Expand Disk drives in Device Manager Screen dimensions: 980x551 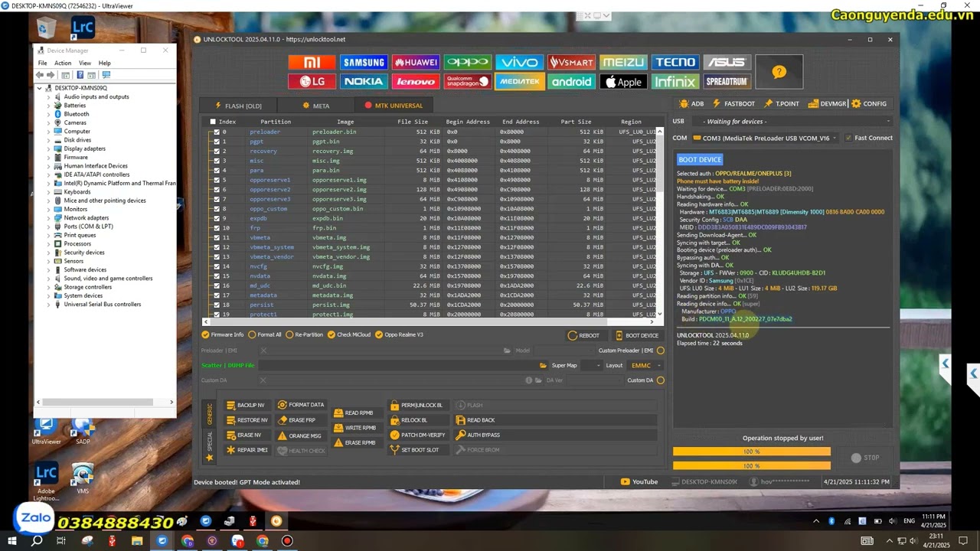pyautogui.click(x=48, y=140)
